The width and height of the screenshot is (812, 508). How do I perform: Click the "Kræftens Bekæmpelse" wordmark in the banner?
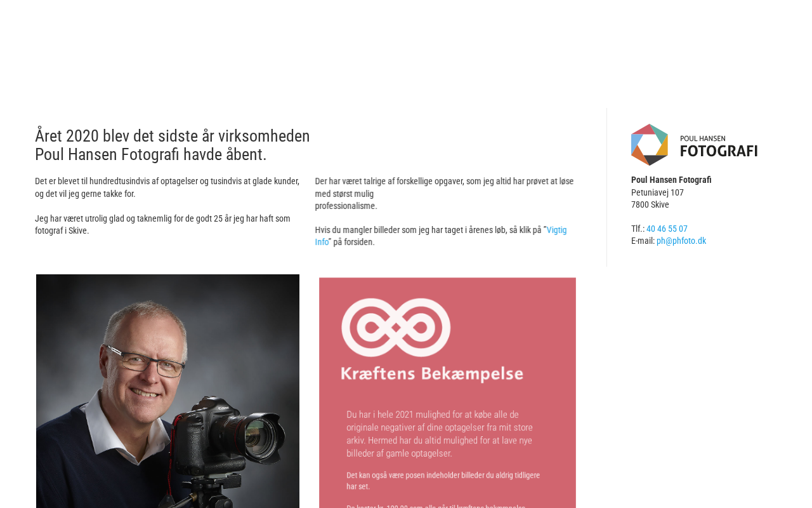pos(432,373)
